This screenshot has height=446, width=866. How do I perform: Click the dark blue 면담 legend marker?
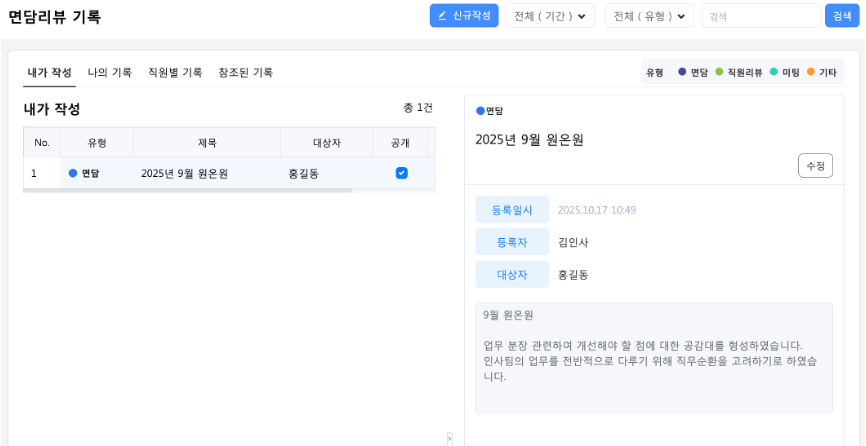(x=682, y=72)
